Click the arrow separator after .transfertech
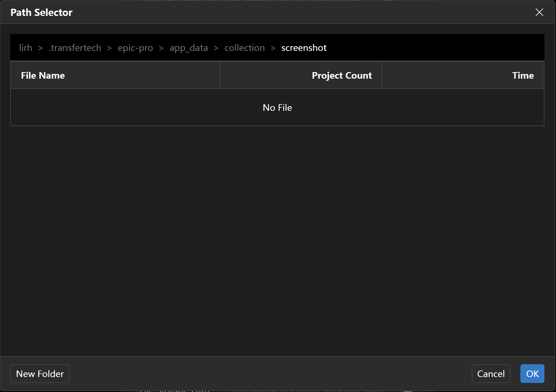The width and height of the screenshot is (556, 392). [x=110, y=48]
